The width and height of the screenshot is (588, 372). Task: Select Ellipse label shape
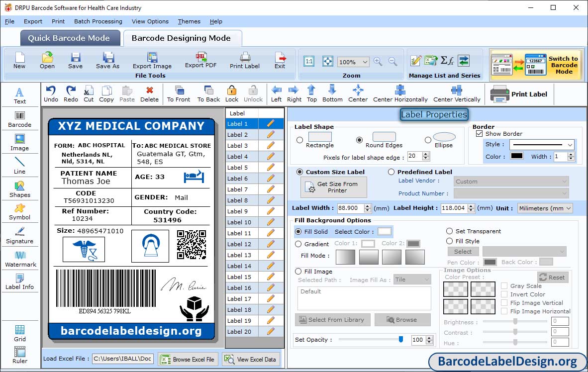pos(428,140)
